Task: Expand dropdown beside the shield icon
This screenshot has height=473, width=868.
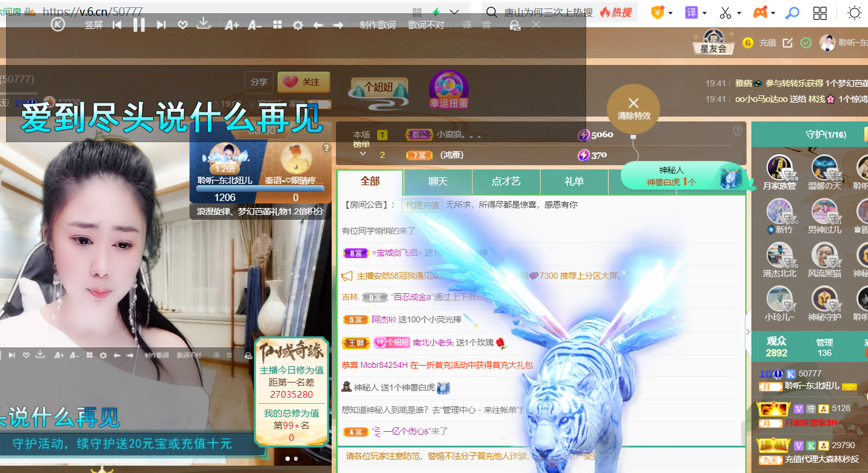Action: click(x=670, y=13)
